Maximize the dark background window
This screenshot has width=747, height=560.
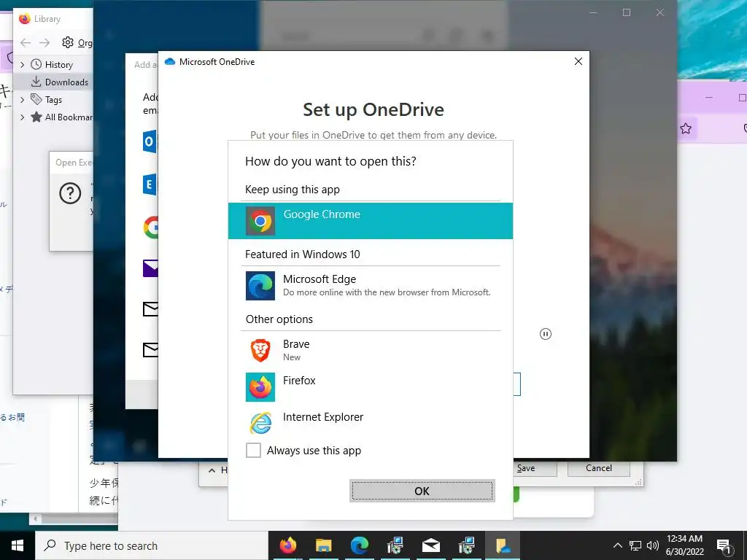point(627,13)
